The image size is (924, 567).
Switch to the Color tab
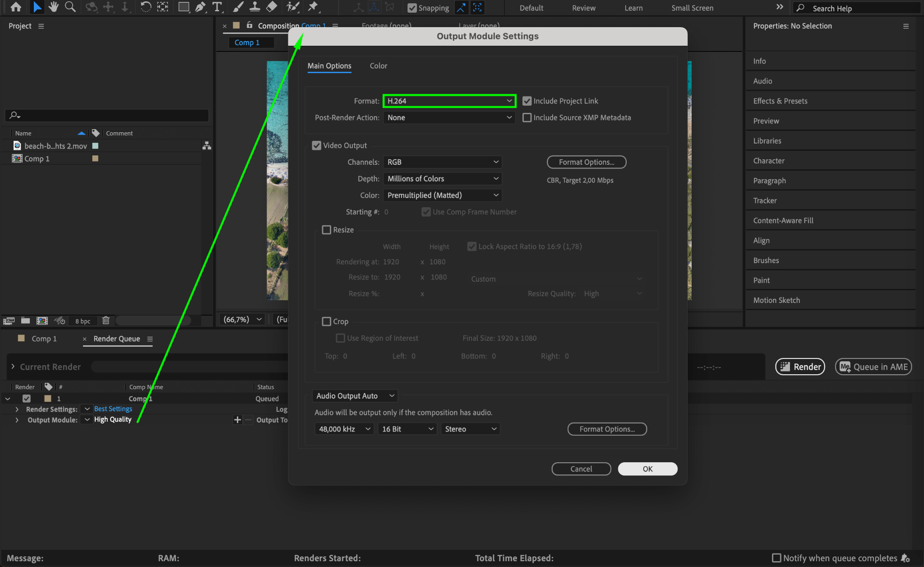378,66
